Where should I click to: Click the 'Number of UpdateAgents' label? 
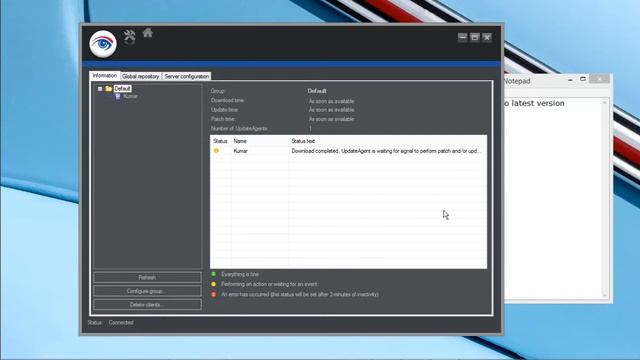(239, 129)
